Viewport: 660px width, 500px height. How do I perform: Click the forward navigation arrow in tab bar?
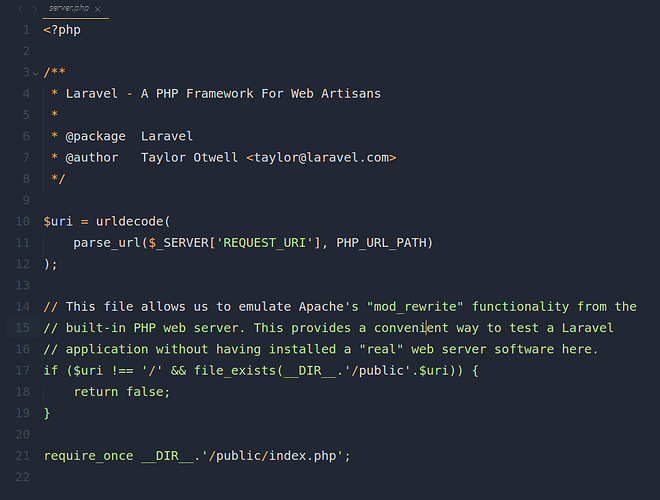click(x=35, y=8)
